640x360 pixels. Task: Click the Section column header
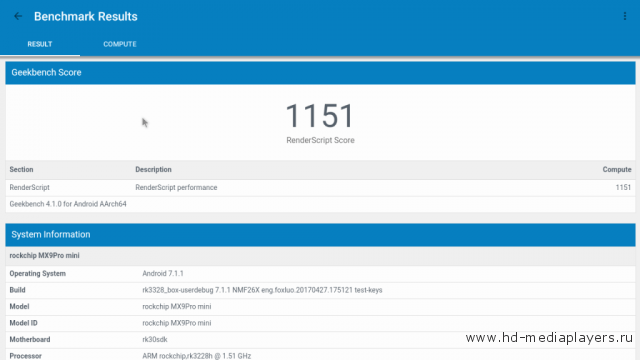coord(21,169)
